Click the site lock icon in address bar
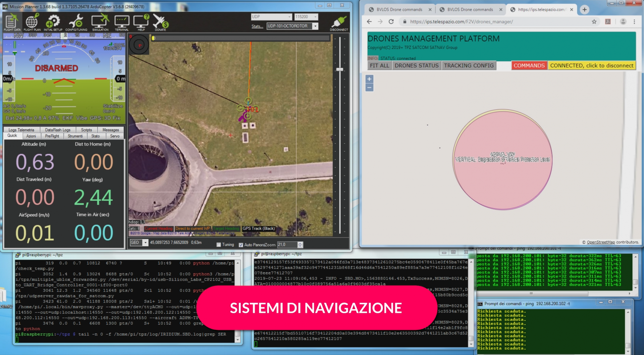 (x=405, y=21)
